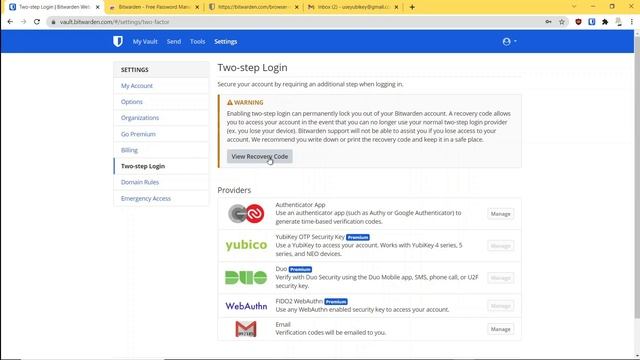This screenshot has width=640, height=360.
Task: Click the Premium badge next to Duo
Action: 300,269
